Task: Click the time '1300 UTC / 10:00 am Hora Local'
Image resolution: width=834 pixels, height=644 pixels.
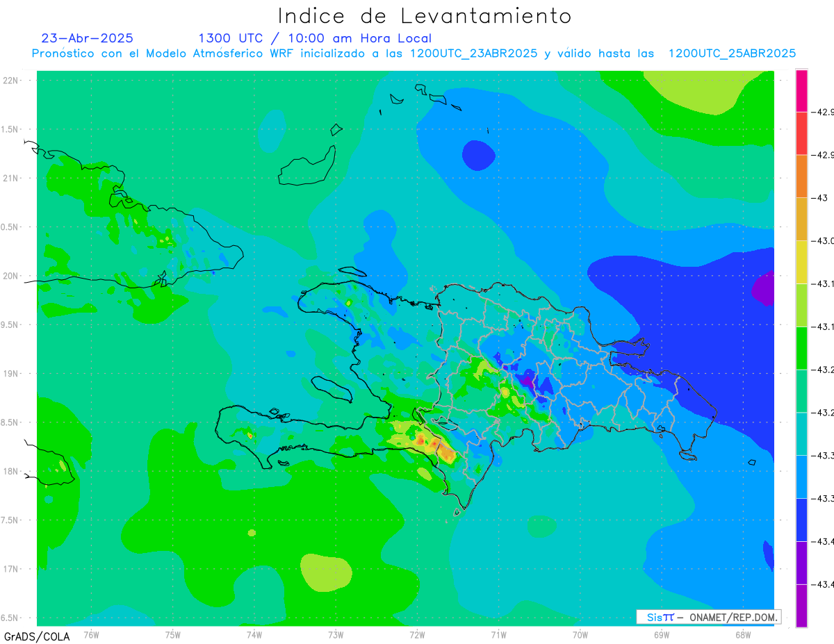Action: click(x=315, y=38)
